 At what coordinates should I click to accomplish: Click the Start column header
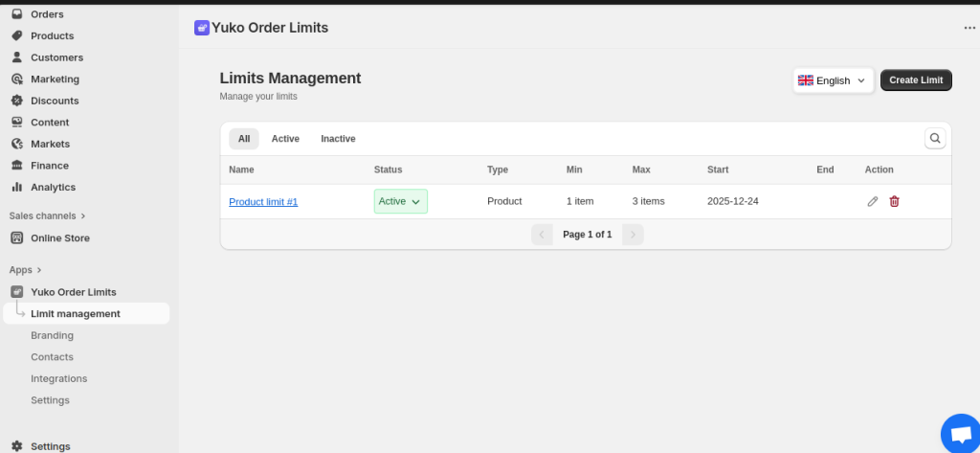[718, 170]
